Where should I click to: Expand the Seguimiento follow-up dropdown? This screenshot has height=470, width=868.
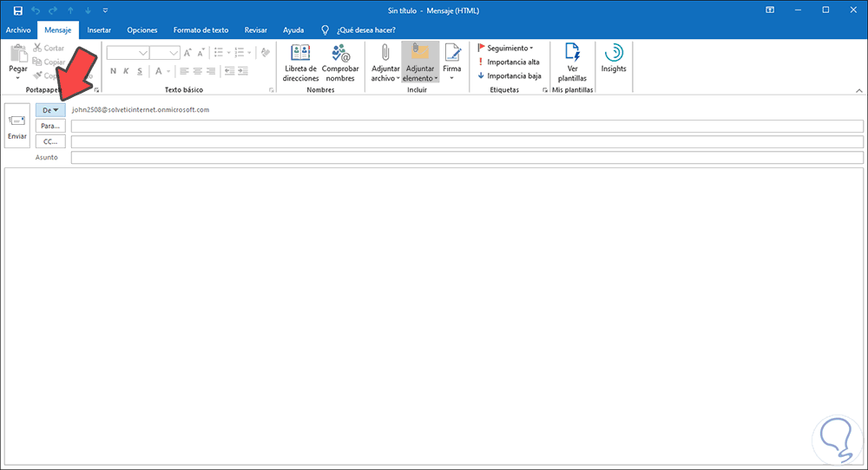click(505, 49)
